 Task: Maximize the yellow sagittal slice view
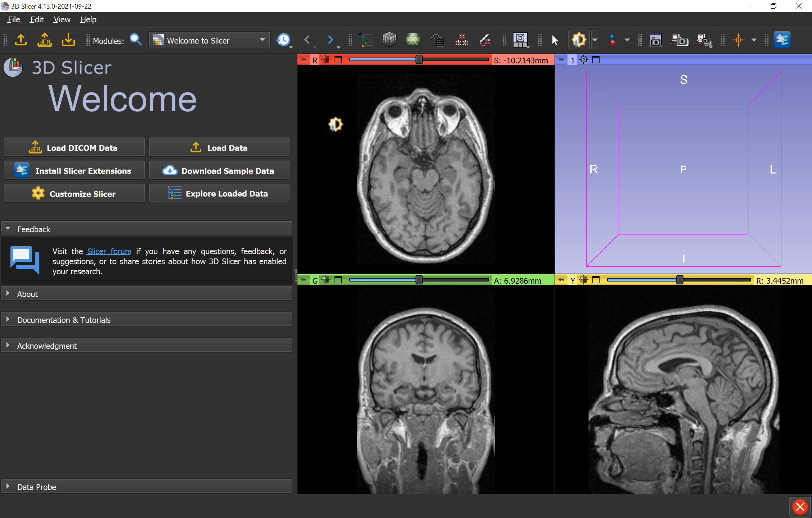click(x=596, y=280)
